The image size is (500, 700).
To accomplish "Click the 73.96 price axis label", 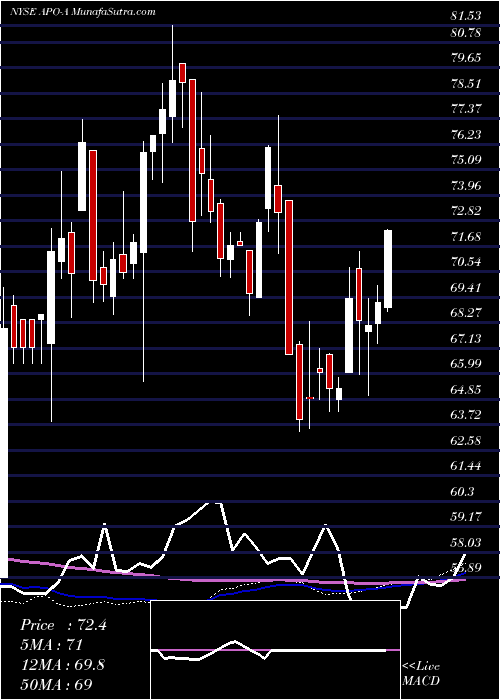I will tap(467, 185).
